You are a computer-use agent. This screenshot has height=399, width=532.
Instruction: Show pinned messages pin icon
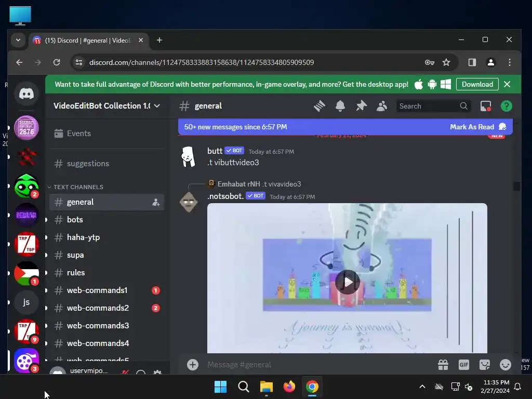point(361,106)
